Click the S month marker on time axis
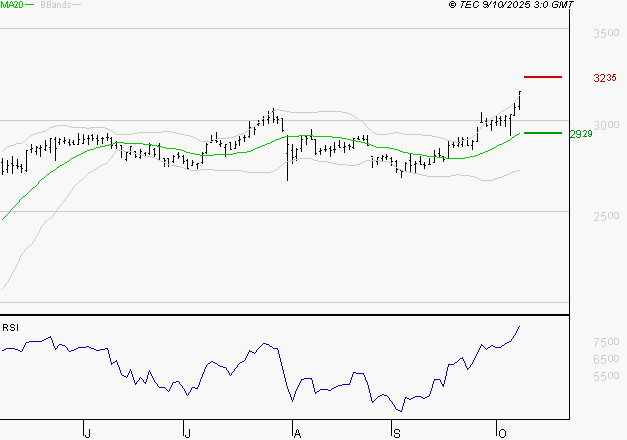Screen dimensions: 627x440 coord(396,433)
